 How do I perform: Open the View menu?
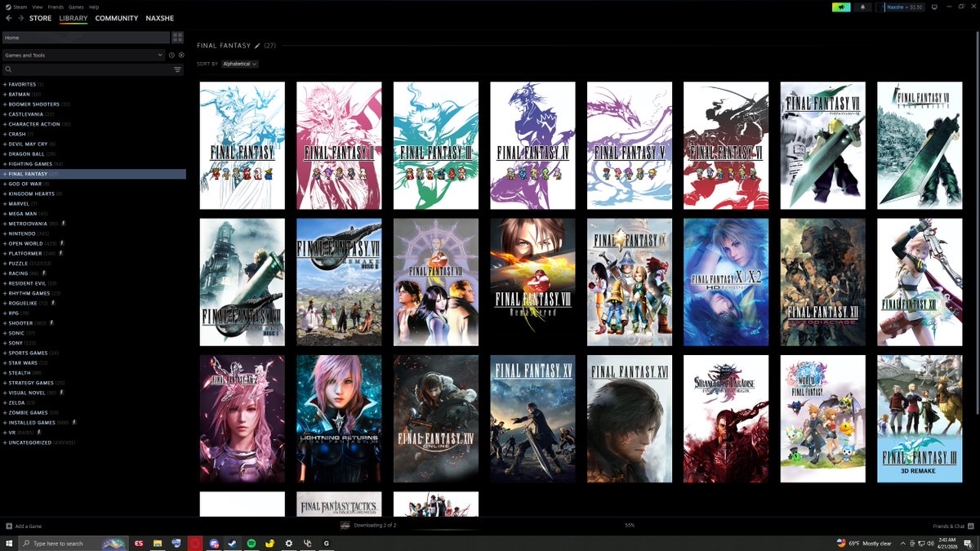(38, 7)
